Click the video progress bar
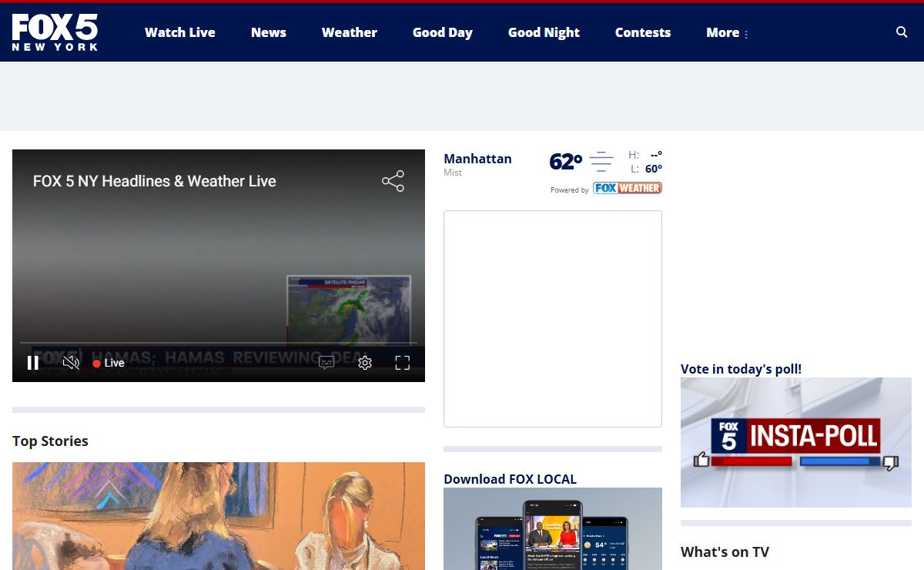This screenshot has height=570, width=924. coord(219,343)
